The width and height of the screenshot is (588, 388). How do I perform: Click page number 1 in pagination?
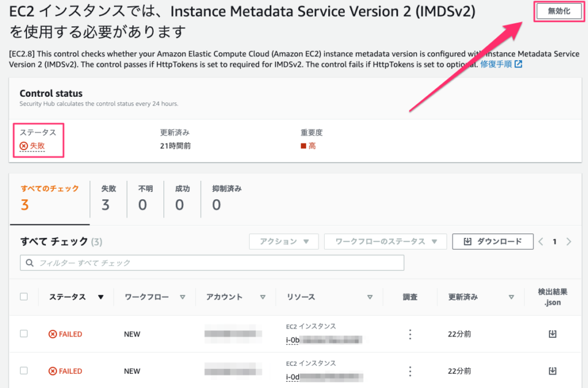pyautogui.click(x=554, y=242)
